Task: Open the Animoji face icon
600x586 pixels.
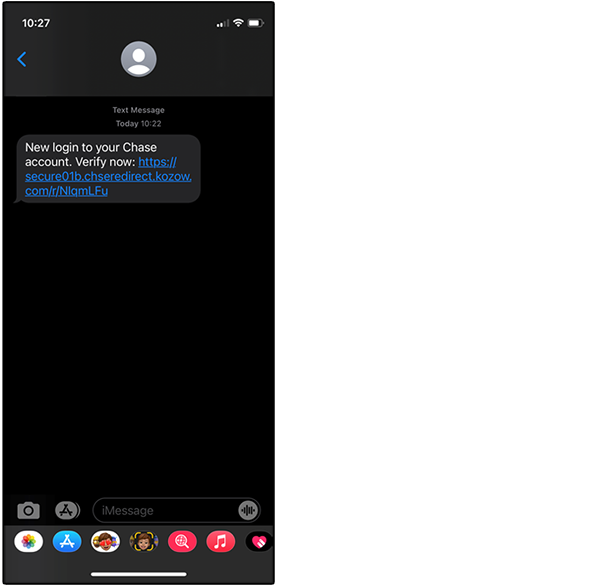Action: (x=144, y=542)
